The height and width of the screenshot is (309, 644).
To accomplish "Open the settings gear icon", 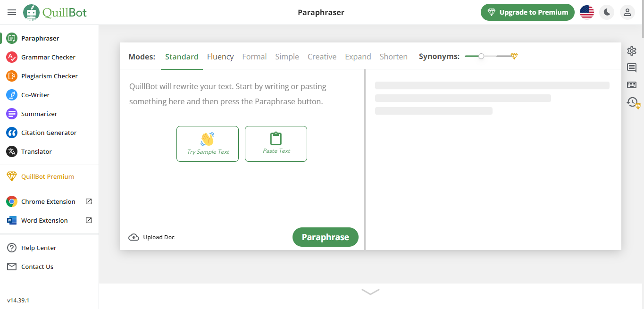I will click(632, 50).
